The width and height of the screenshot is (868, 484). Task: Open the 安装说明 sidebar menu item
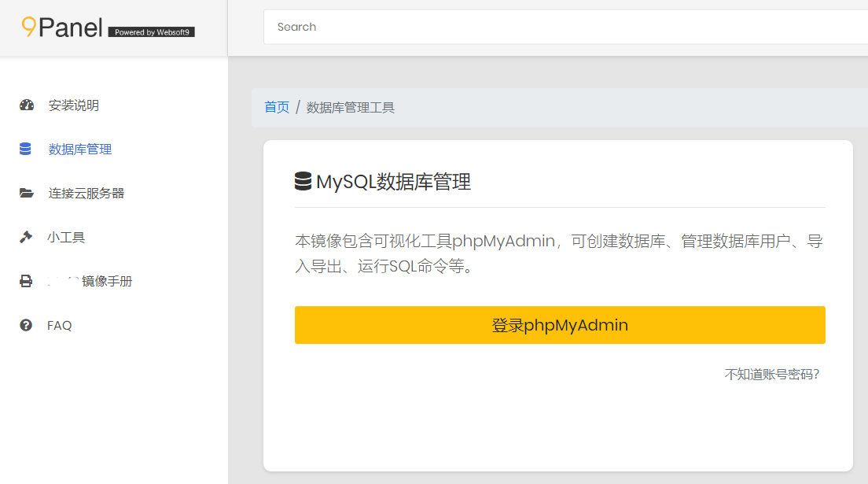click(x=74, y=105)
